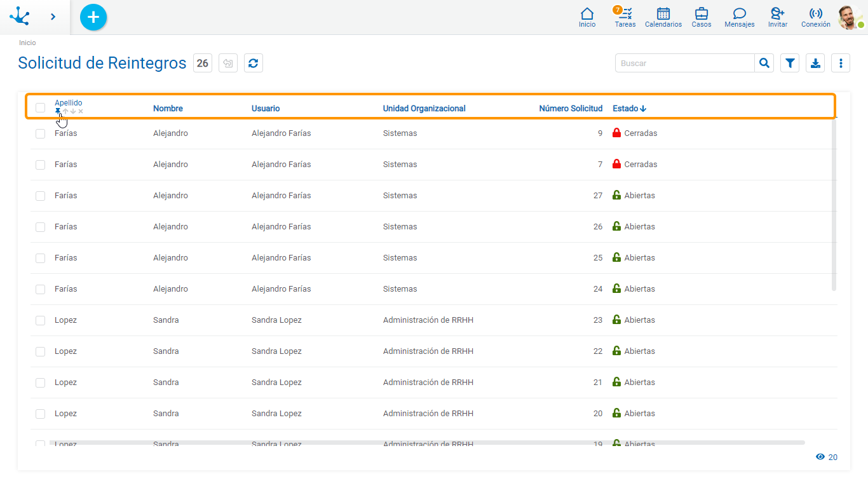
Task: Click the vertical scrollbar of the grid
Action: [x=834, y=205]
